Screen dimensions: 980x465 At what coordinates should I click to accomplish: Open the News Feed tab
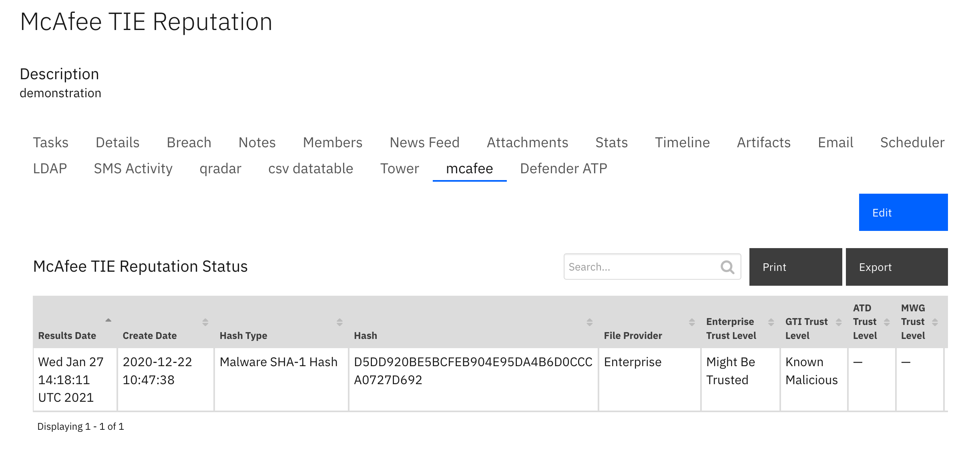pos(424,142)
